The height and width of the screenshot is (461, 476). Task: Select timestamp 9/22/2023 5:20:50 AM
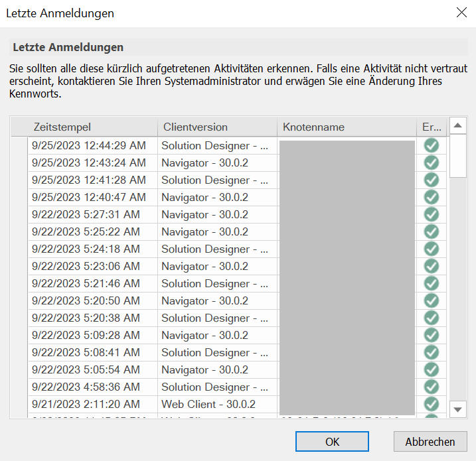93,300
